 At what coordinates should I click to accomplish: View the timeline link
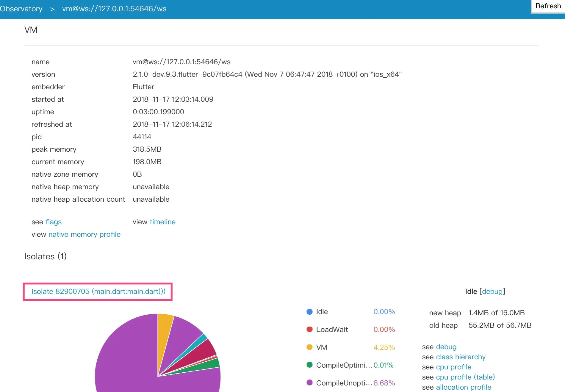[163, 222]
